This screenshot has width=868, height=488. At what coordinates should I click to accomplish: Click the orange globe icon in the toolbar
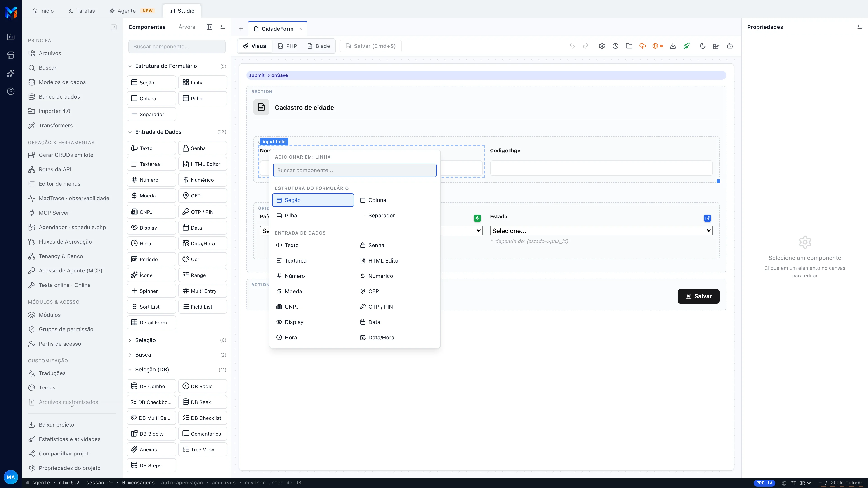[655, 46]
